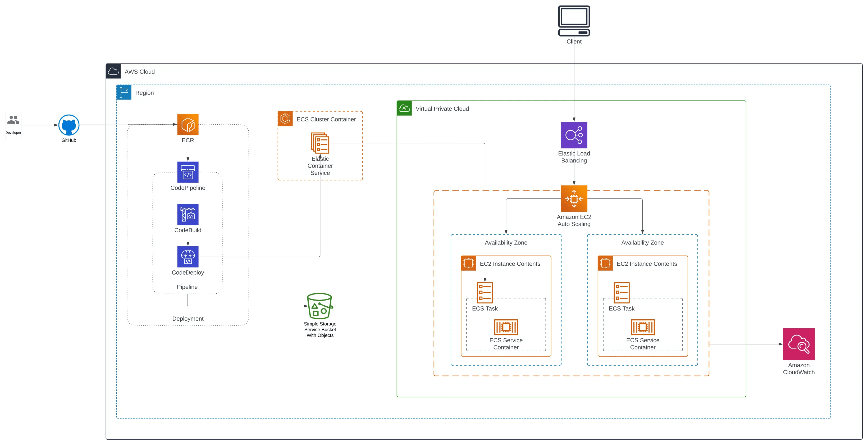Click the S3 bucket with objects icon

tap(320, 306)
